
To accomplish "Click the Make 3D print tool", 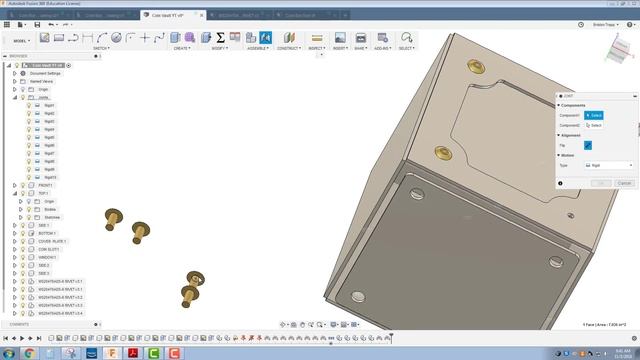I will click(361, 38).
